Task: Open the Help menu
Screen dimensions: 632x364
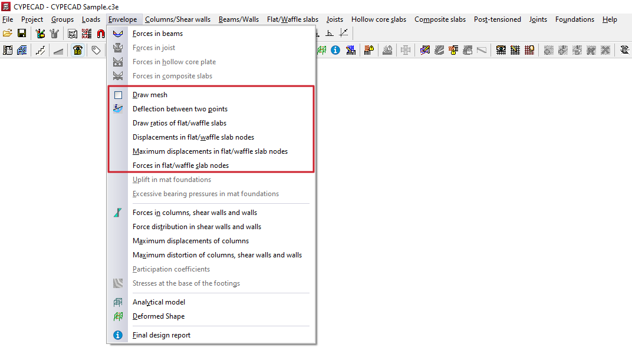Action: [x=610, y=19]
